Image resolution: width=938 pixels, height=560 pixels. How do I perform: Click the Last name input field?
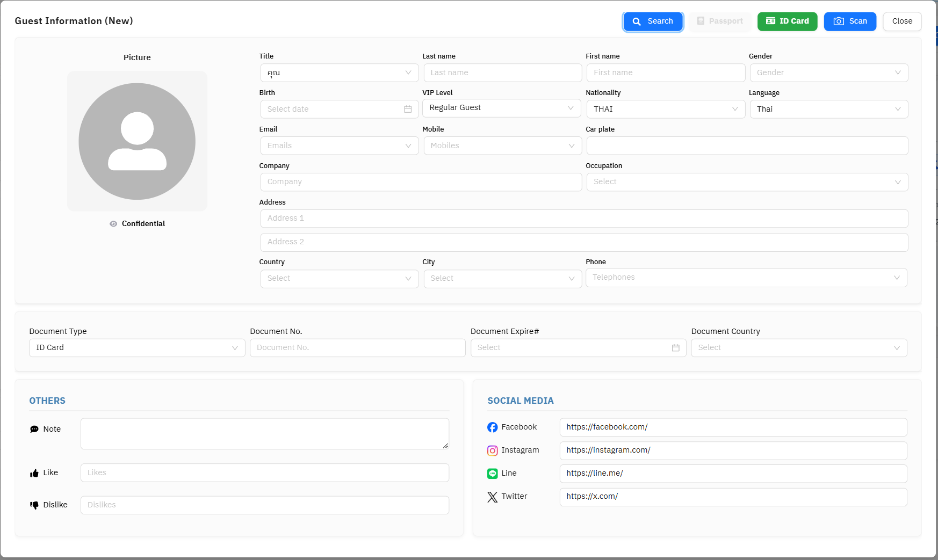click(502, 73)
